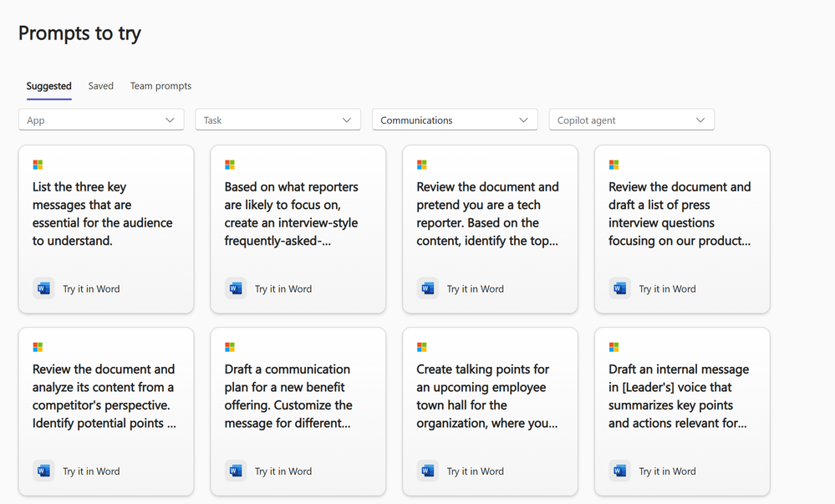Expand the Copilot agent dropdown
This screenshot has width=835, height=504.
[632, 120]
